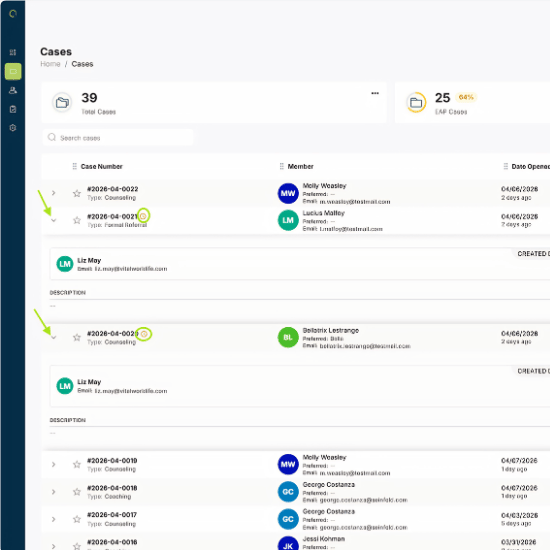Open the three-dot menu on Total Cases card

tap(375, 93)
